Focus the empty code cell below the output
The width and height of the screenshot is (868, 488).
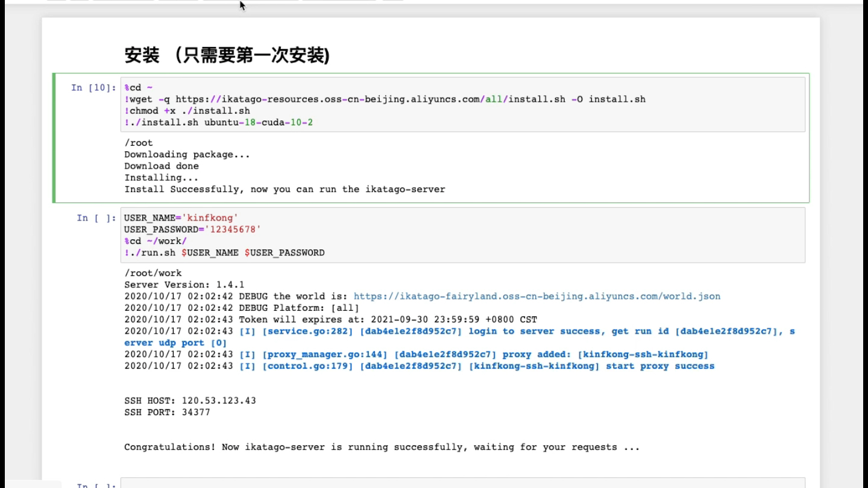coord(462,483)
